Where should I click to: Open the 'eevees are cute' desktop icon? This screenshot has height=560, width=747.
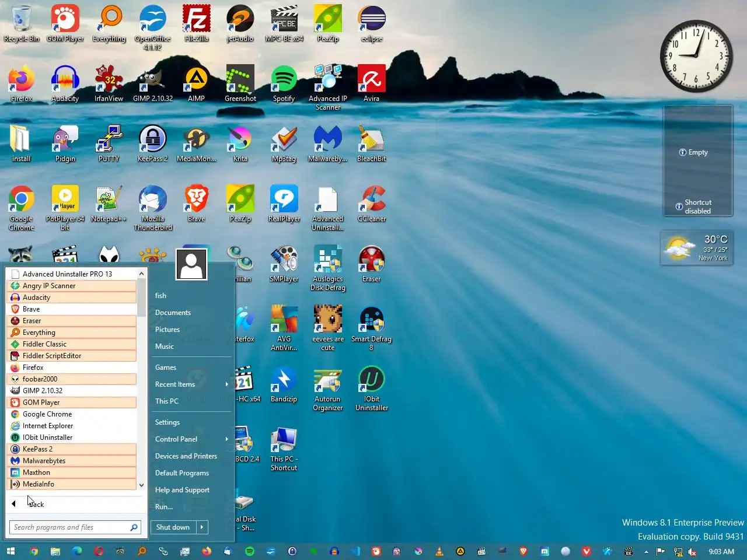coord(328,328)
